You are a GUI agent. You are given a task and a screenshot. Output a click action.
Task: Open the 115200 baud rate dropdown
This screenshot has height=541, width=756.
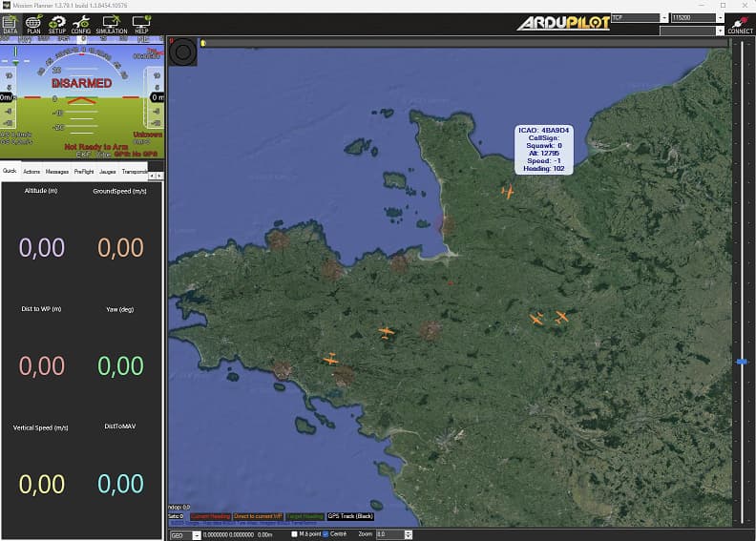point(720,18)
